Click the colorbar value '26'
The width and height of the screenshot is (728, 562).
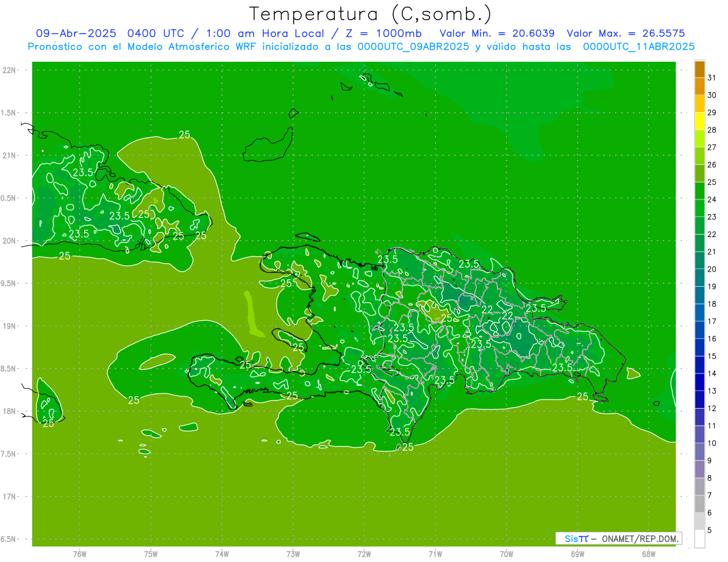click(x=712, y=165)
